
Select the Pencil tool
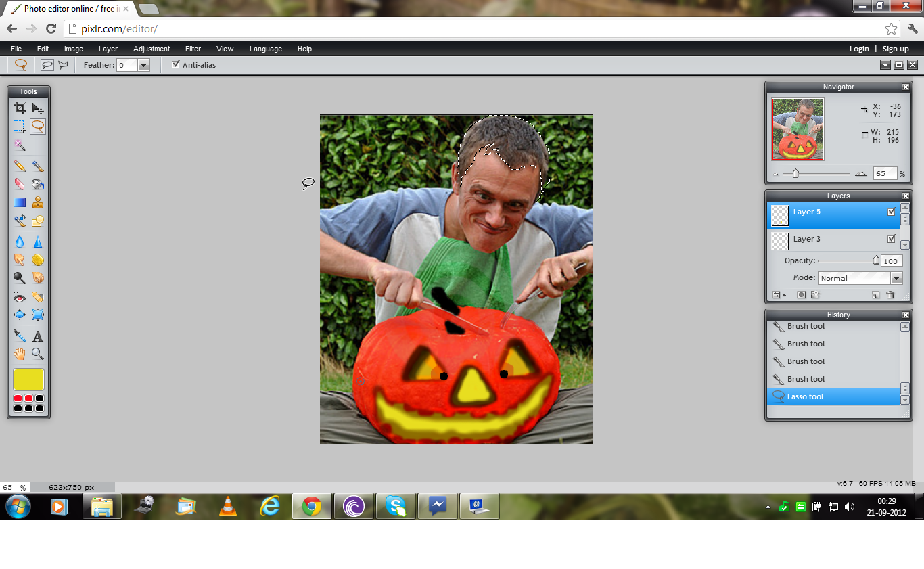click(x=20, y=166)
